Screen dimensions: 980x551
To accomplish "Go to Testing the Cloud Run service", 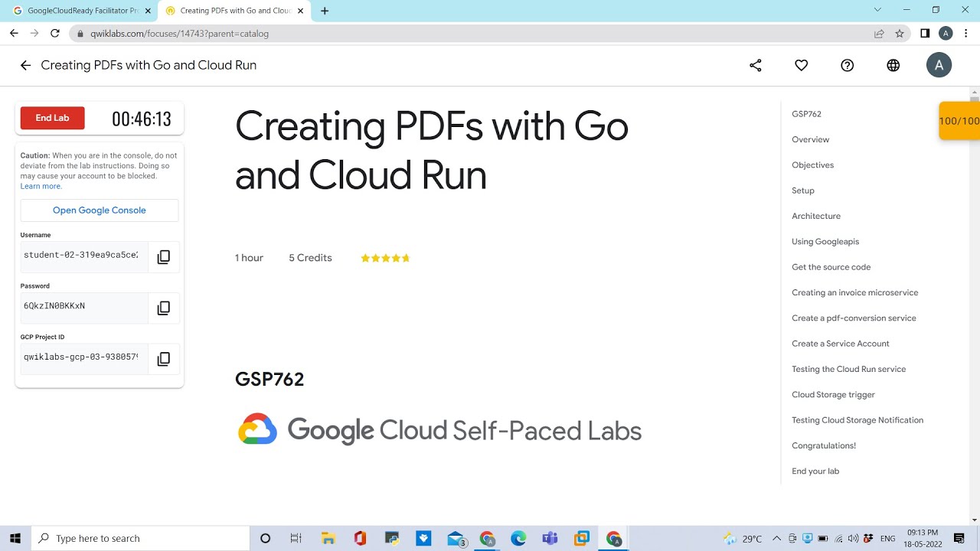I will click(x=848, y=369).
